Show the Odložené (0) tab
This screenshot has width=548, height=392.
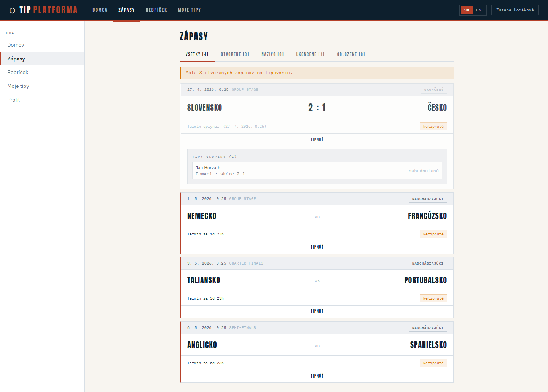pyautogui.click(x=350, y=54)
